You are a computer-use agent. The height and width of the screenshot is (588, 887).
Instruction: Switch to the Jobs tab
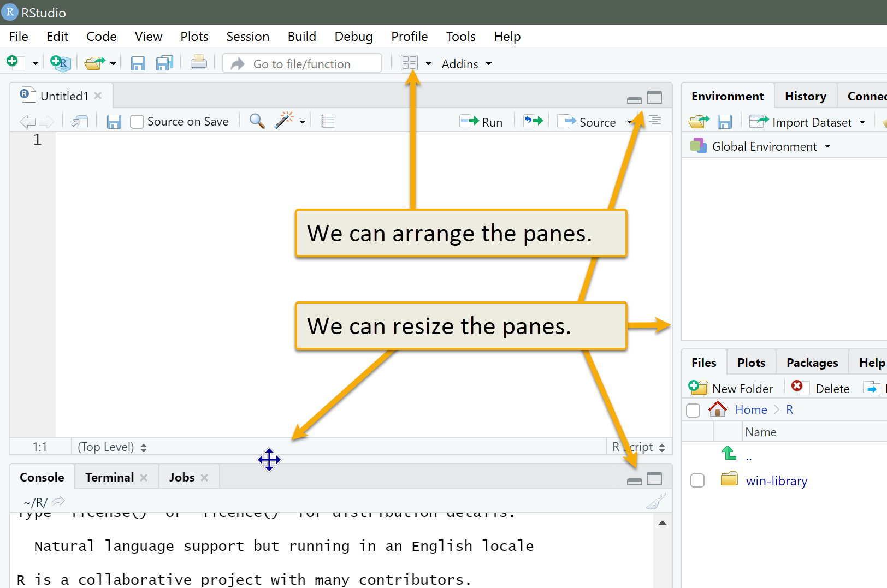click(x=182, y=477)
